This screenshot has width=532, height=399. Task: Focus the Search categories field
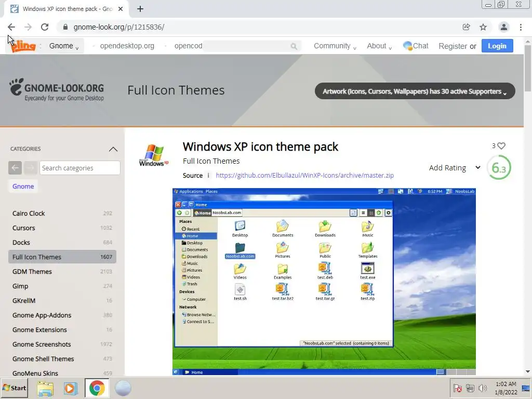(79, 168)
